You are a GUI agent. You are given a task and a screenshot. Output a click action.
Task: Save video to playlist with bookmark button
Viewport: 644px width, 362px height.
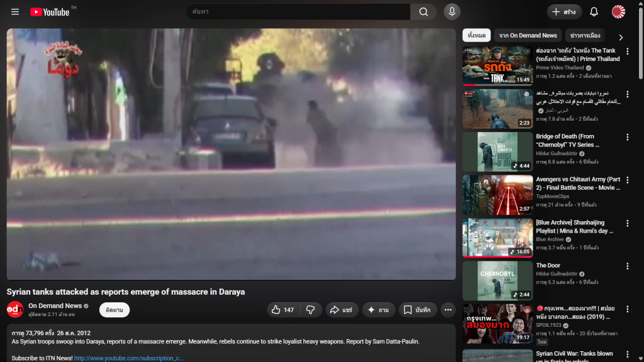tap(418, 310)
